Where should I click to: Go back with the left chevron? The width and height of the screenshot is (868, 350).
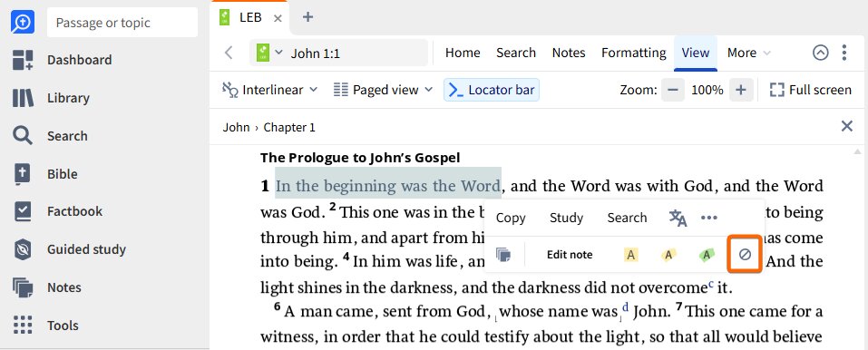point(229,53)
